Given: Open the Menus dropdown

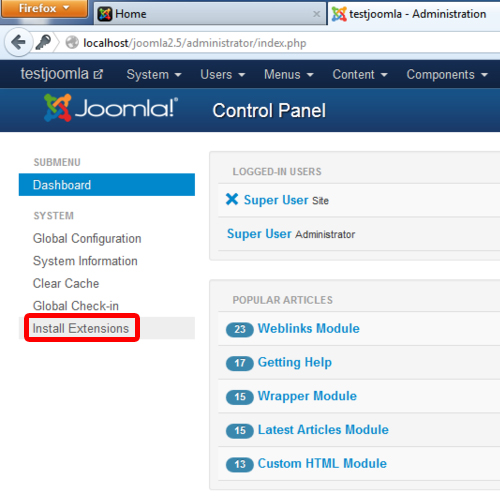Looking at the screenshot, I should [x=289, y=74].
